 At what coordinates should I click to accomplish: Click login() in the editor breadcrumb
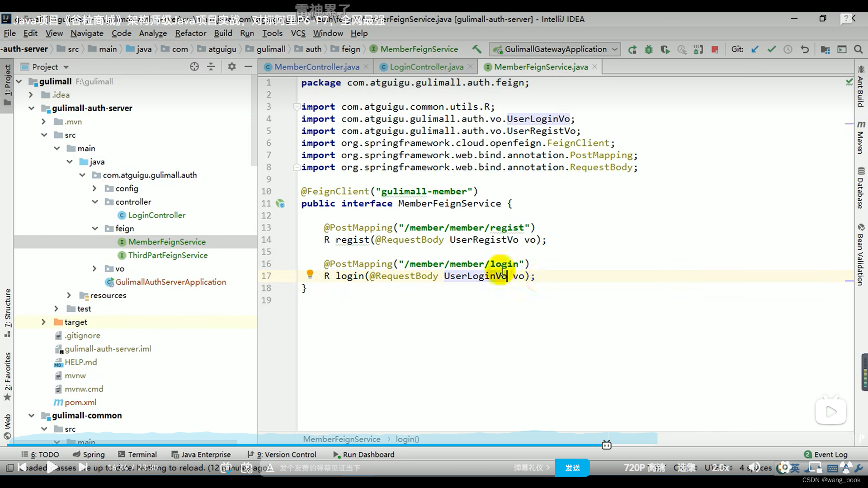click(x=407, y=439)
